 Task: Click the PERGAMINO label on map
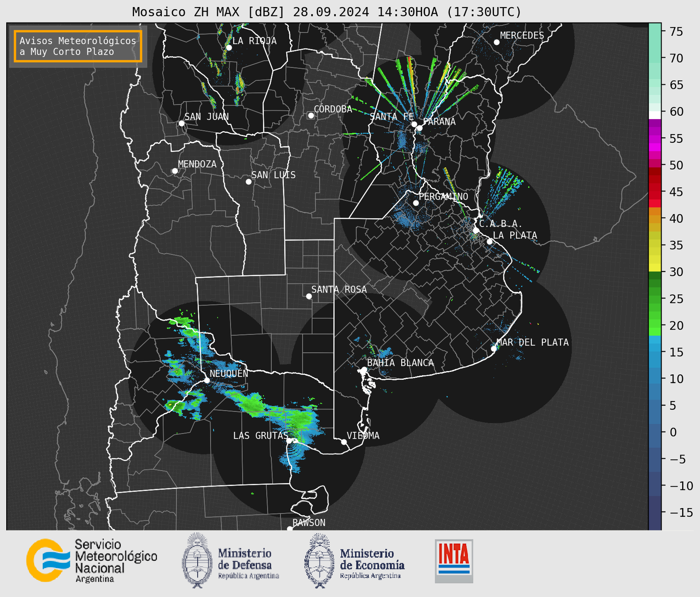(x=444, y=197)
